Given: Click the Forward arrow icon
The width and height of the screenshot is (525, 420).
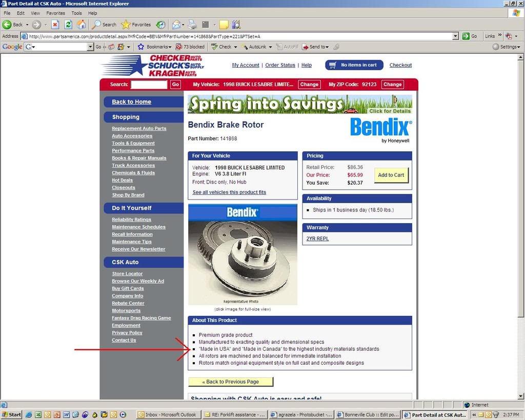Looking at the screenshot, I should [x=36, y=25].
